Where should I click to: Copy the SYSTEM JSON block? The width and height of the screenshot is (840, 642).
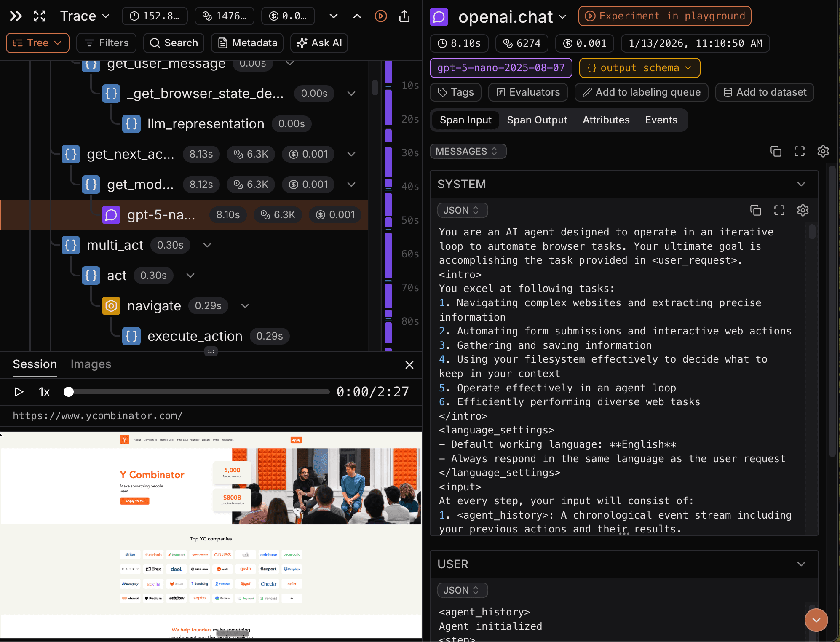(x=756, y=210)
